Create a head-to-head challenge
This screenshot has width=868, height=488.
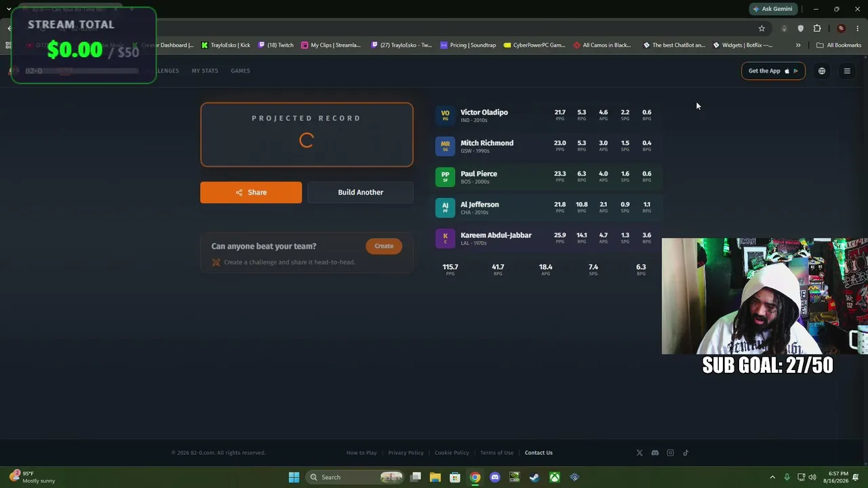point(384,246)
